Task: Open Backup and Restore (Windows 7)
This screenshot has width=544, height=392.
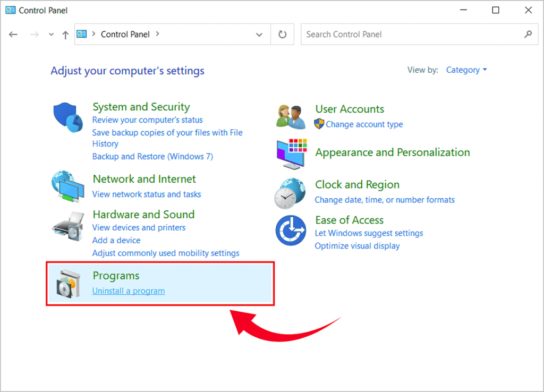Action: [x=152, y=157]
